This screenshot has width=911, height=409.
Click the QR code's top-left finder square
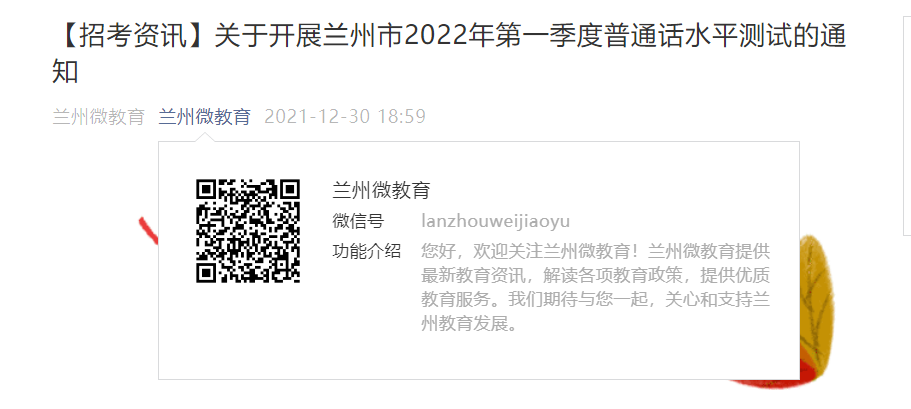[x=206, y=190]
